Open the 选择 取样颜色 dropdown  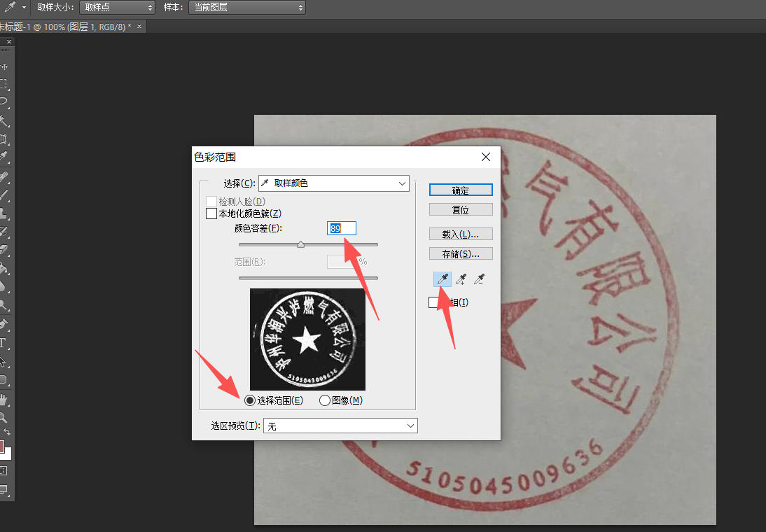(334, 183)
